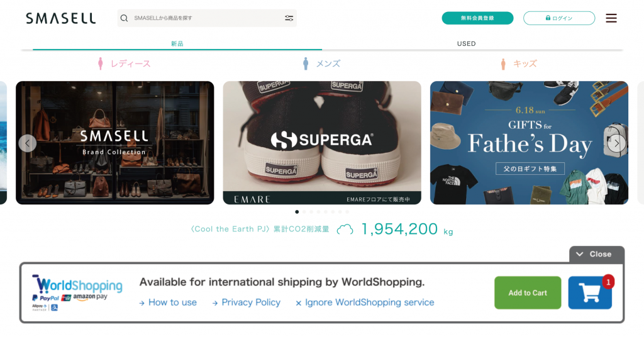Open the blue shopping cart icon

coord(590,292)
